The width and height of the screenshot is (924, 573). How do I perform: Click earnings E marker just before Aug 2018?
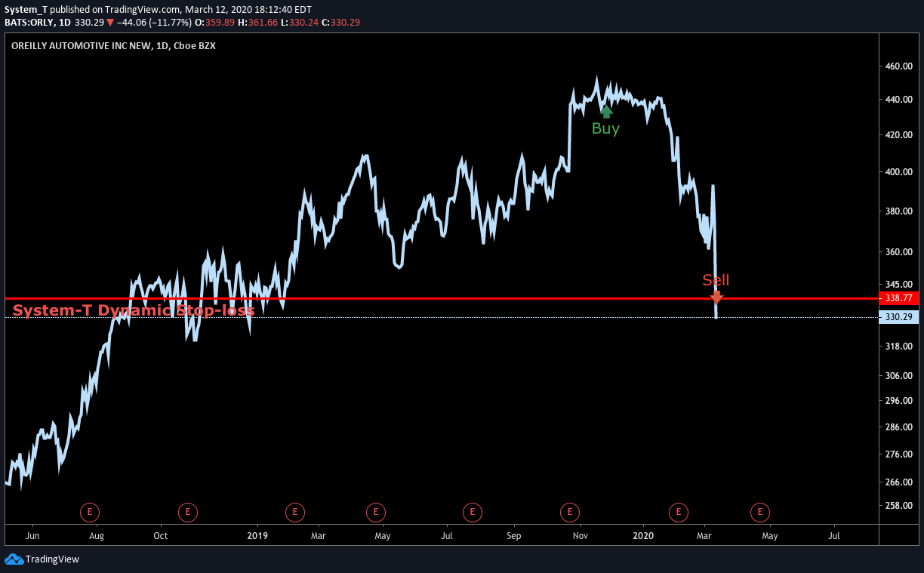click(x=90, y=513)
